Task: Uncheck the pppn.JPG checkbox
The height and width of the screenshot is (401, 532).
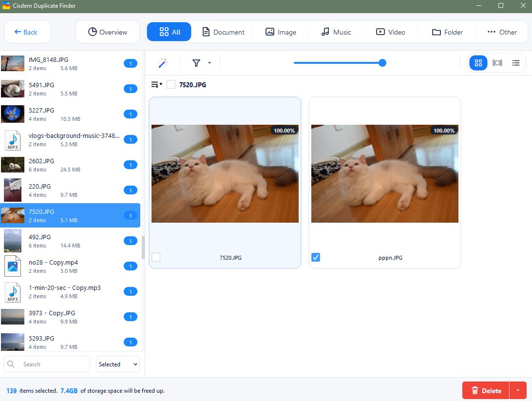Action: (316, 257)
